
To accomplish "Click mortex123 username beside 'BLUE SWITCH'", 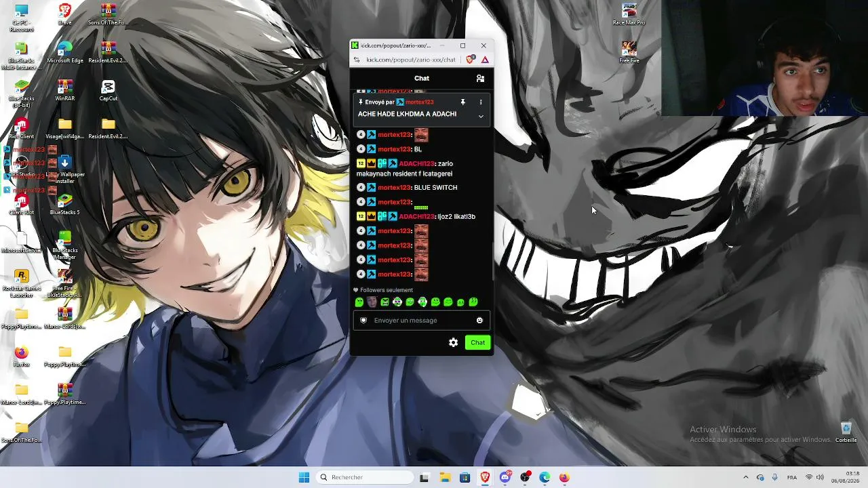I will 395,188.
